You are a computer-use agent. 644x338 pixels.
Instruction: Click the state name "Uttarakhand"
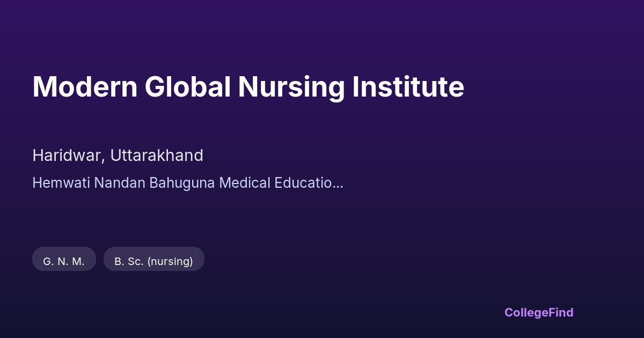coord(157,156)
